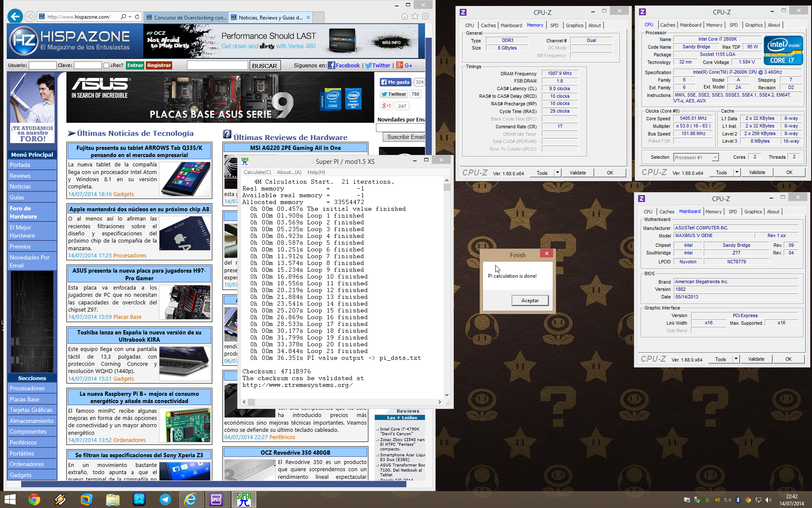
Task: Open Google Chrome from the taskbar
Action: 34,500
